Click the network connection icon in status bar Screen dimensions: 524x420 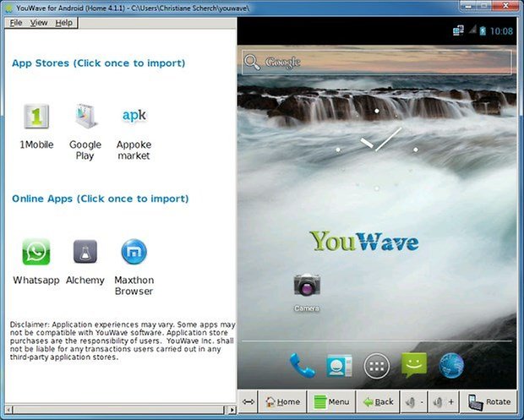(458, 30)
